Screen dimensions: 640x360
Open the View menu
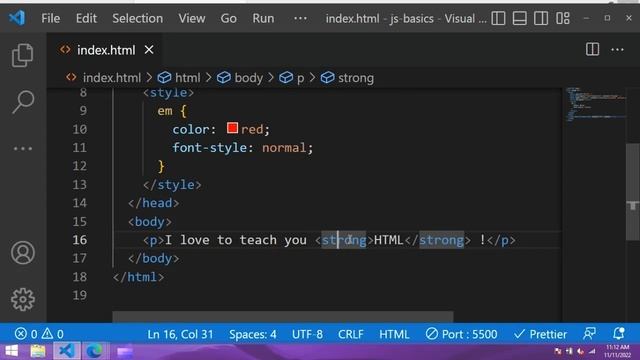pyautogui.click(x=191, y=18)
